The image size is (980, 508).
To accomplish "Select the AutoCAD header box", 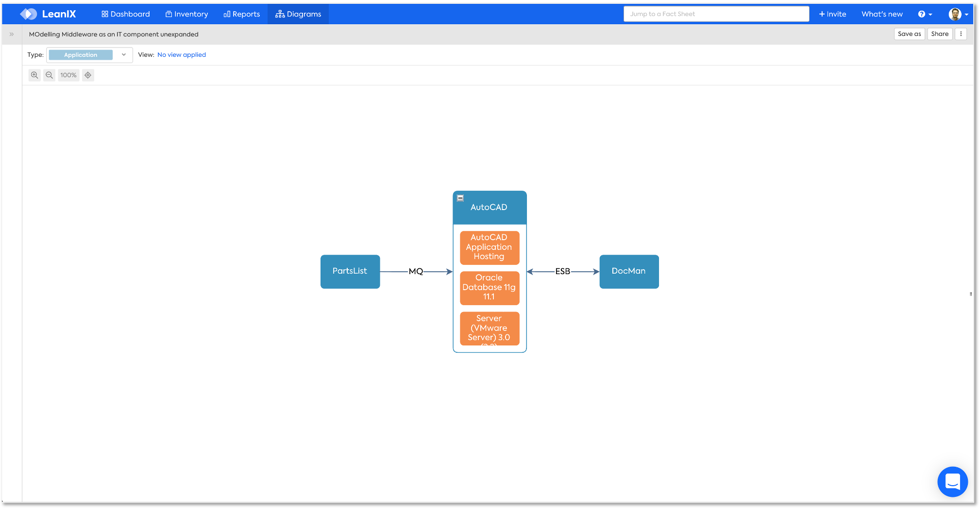I will (x=490, y=208).
